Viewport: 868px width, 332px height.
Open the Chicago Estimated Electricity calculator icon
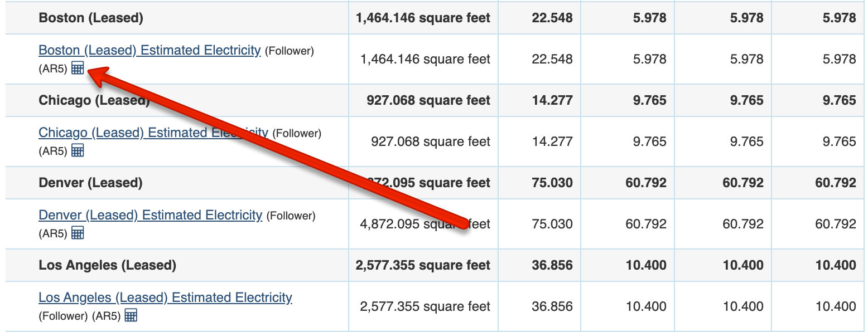pos(78,150)
